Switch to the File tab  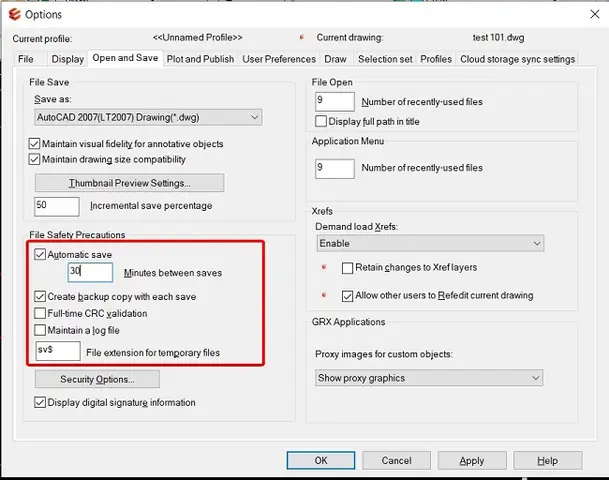click(26, 59)
